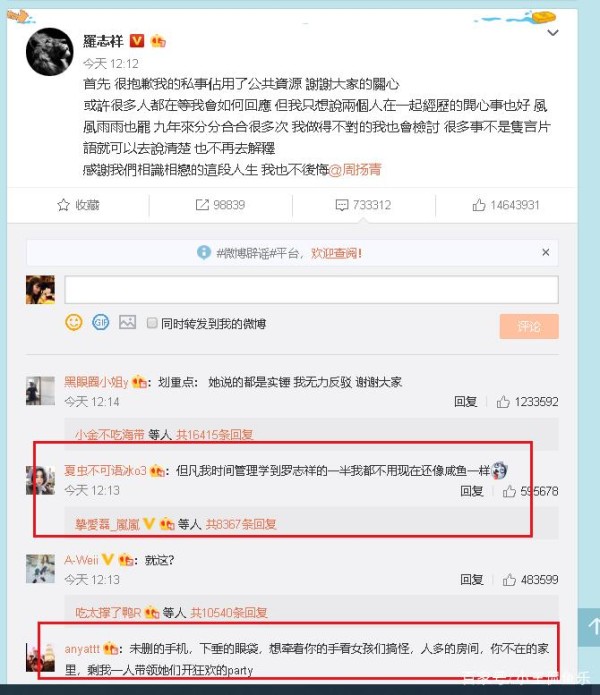
Task: Check 同时转发到我的微博 checkbox
Action: tap(152, 323)
